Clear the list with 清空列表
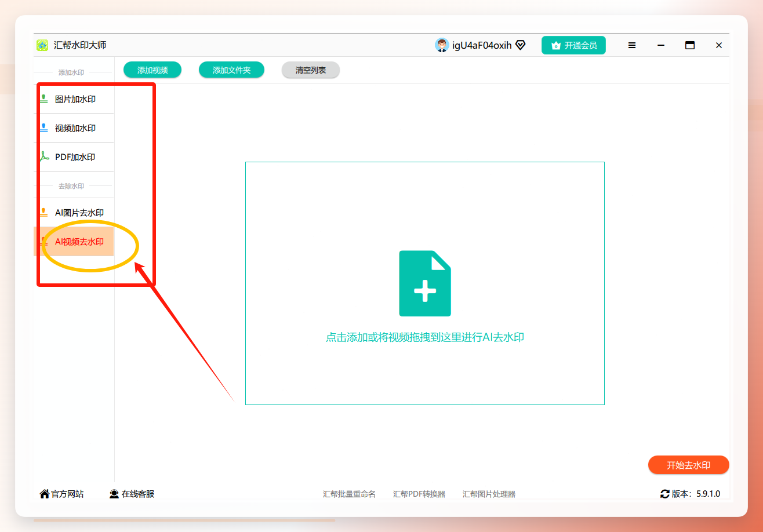This screenshot has height=532, width=763. [311, 70]
